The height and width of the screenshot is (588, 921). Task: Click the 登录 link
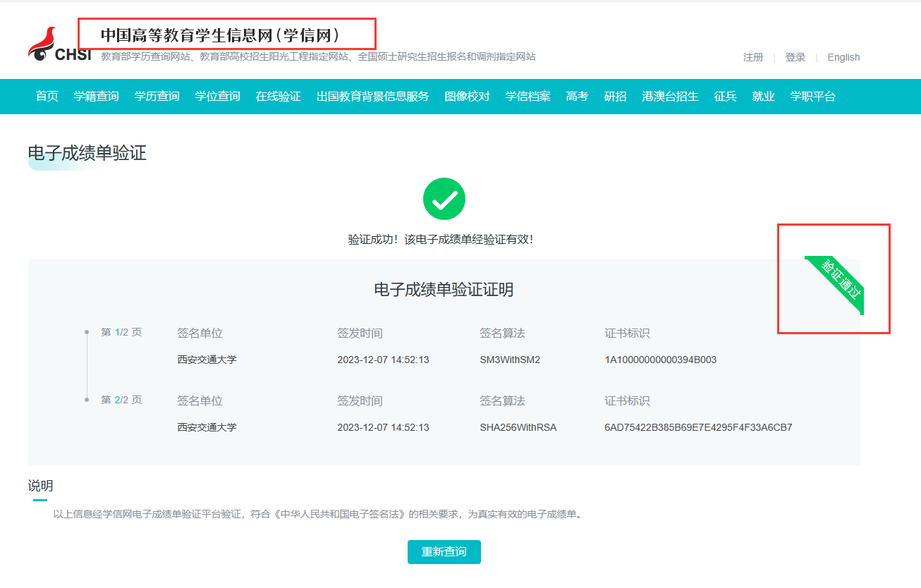coord(795,58)
